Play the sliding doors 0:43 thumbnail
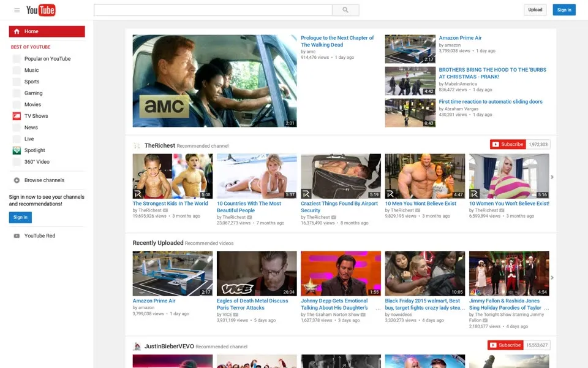The width and height of the screenshot is (588, 368). (410, 113)
